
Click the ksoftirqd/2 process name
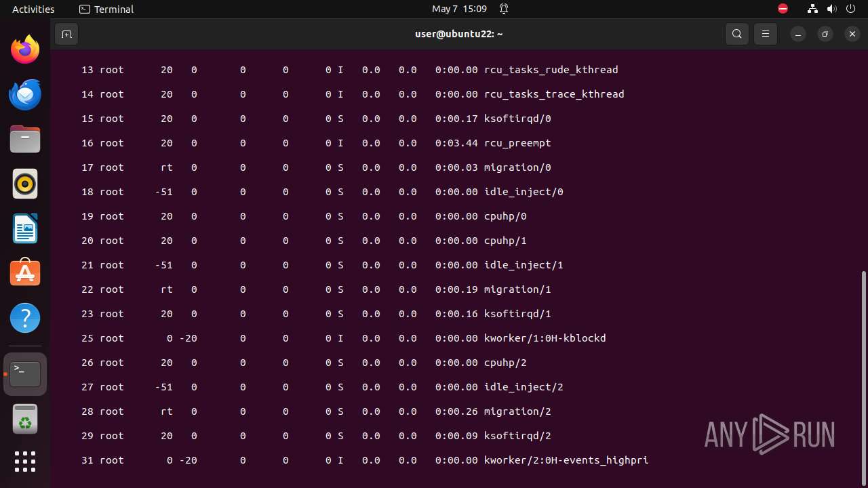tap(517, 436)
